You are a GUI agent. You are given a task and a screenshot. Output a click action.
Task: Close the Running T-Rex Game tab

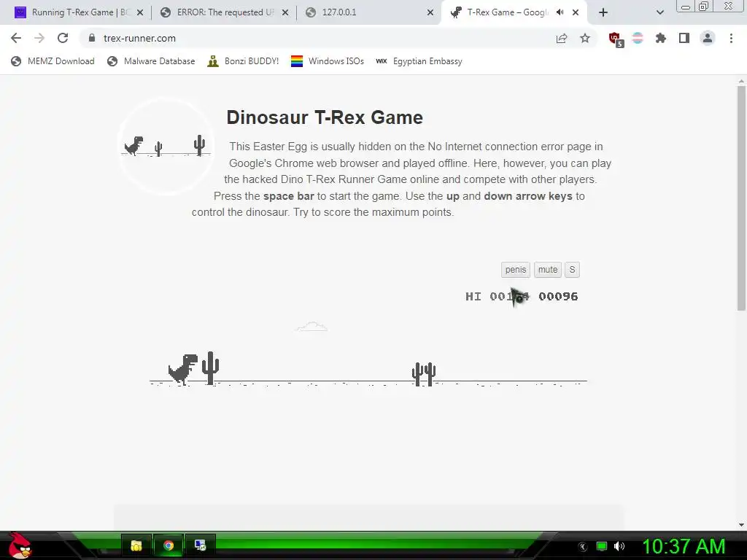tap(140, 13)
